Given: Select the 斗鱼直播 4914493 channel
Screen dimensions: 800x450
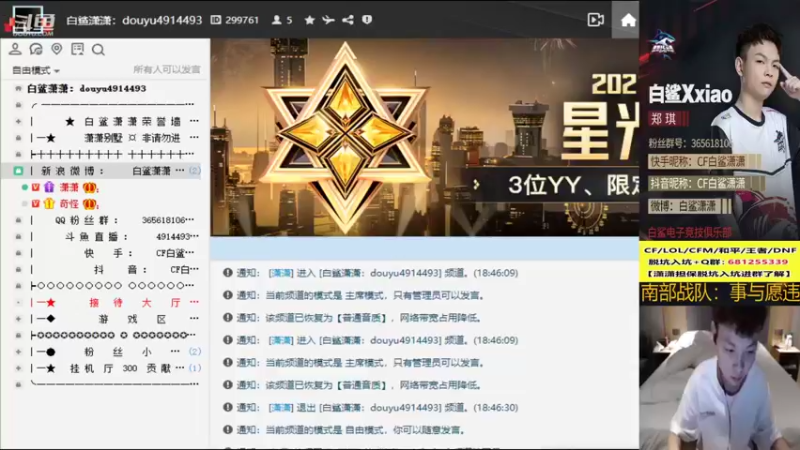Looking at the screenshot, I should (x=113, y=236).
